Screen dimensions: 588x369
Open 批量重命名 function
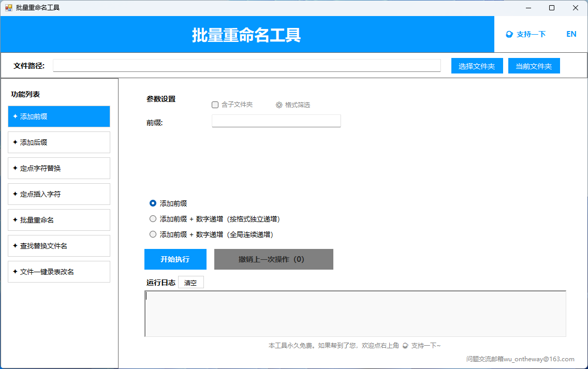pyautogui.click(x=59, y=220)
